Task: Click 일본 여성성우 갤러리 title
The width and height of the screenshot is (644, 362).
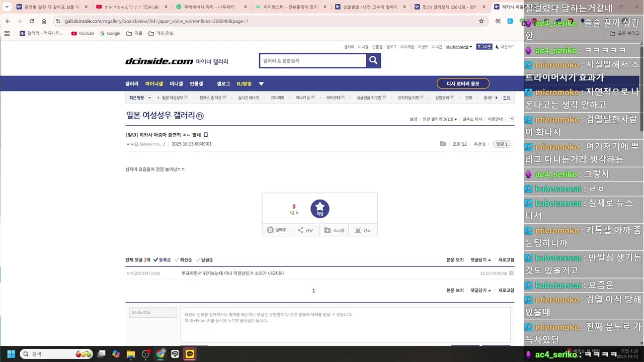Action: click(160, 116)
